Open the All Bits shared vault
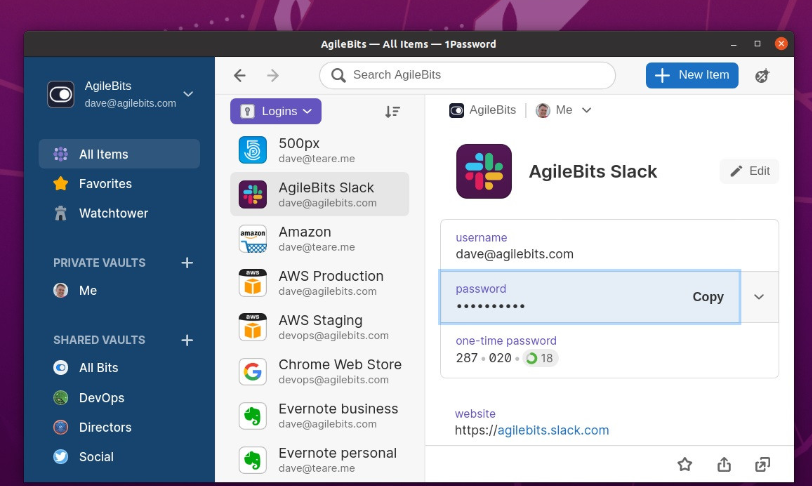The width and height of the screenshot is (812, 486). point(119,368)
